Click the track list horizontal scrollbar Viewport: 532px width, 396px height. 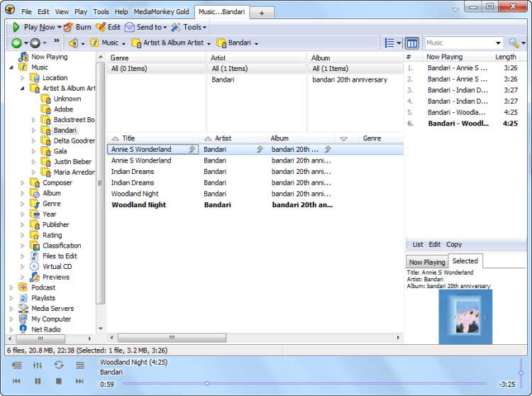click(172, 338)
